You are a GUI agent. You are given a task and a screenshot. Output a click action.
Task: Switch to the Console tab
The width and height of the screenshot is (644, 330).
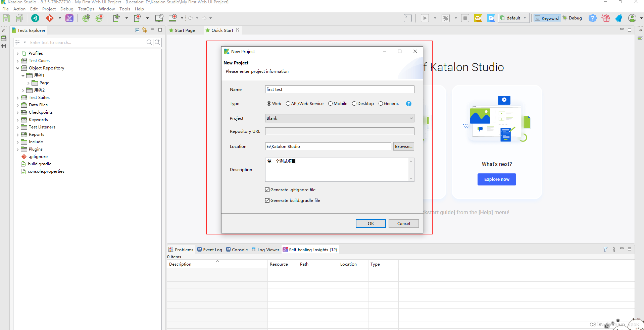(x=237, y=250)
